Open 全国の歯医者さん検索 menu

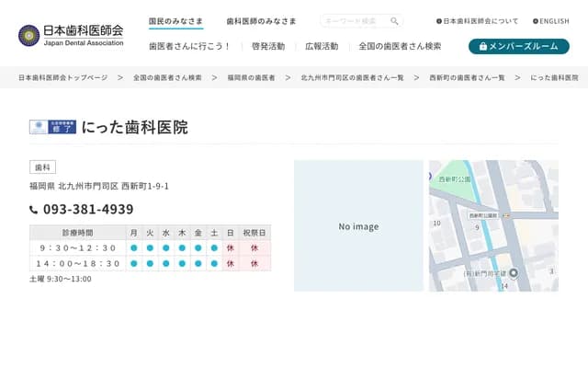[x=400, y=46]
